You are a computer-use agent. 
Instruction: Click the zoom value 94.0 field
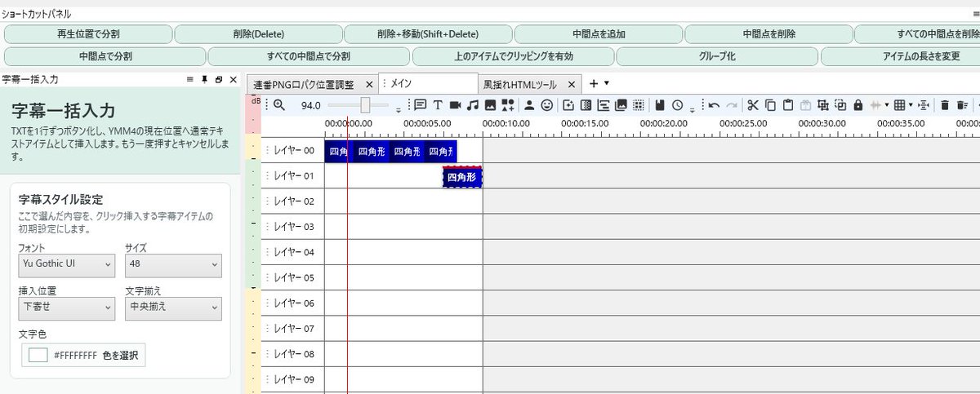coord(310,105)
